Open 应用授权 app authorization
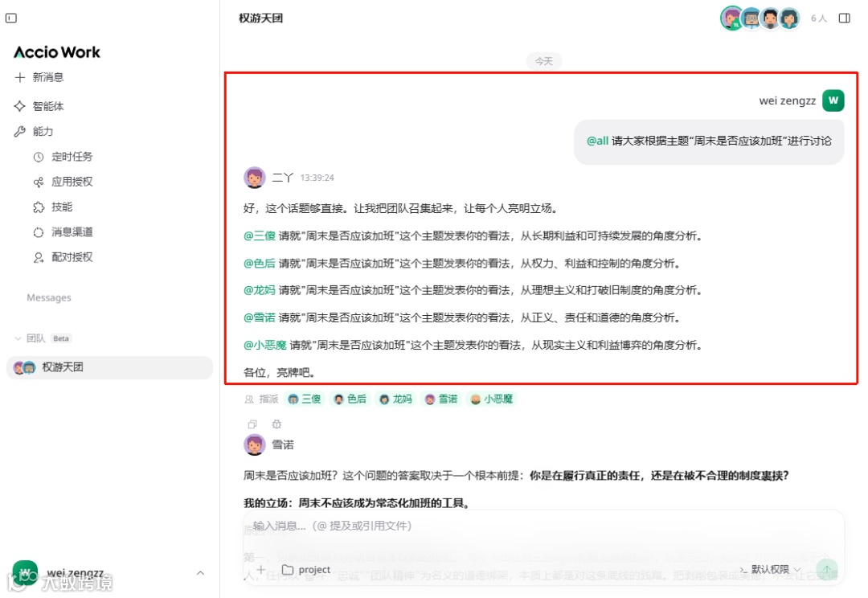 tap(72, 182)
